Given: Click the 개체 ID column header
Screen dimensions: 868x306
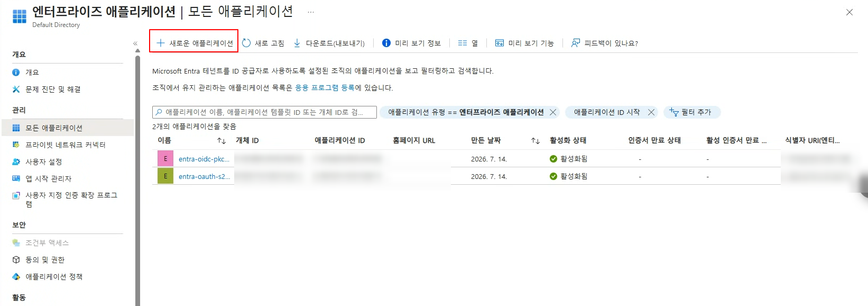Looking at the screenshot, I should tap(247, 140).
